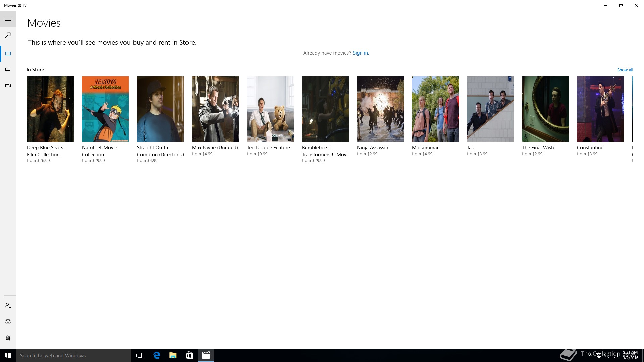Select the Ninja Assassin poster
The width and height of the screenshot is (644, 362).
click(380, 109)
